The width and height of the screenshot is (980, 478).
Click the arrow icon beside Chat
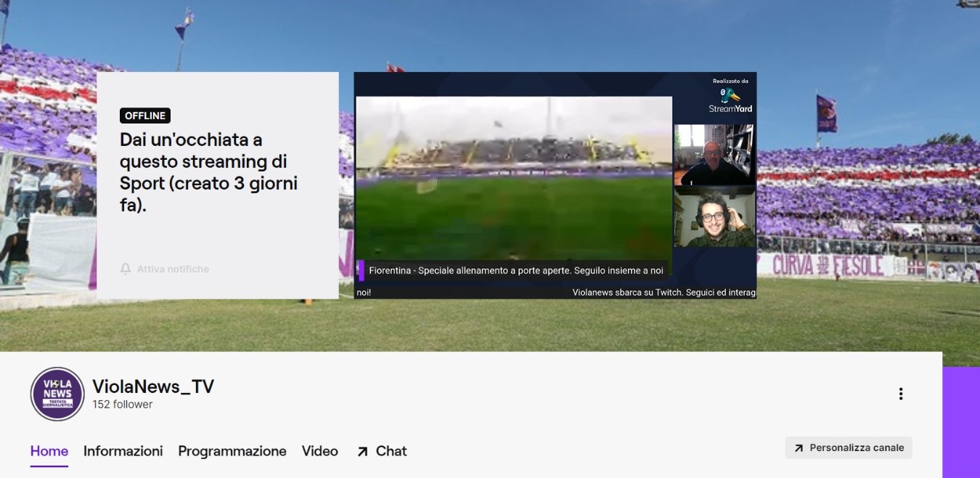(362, 452)
